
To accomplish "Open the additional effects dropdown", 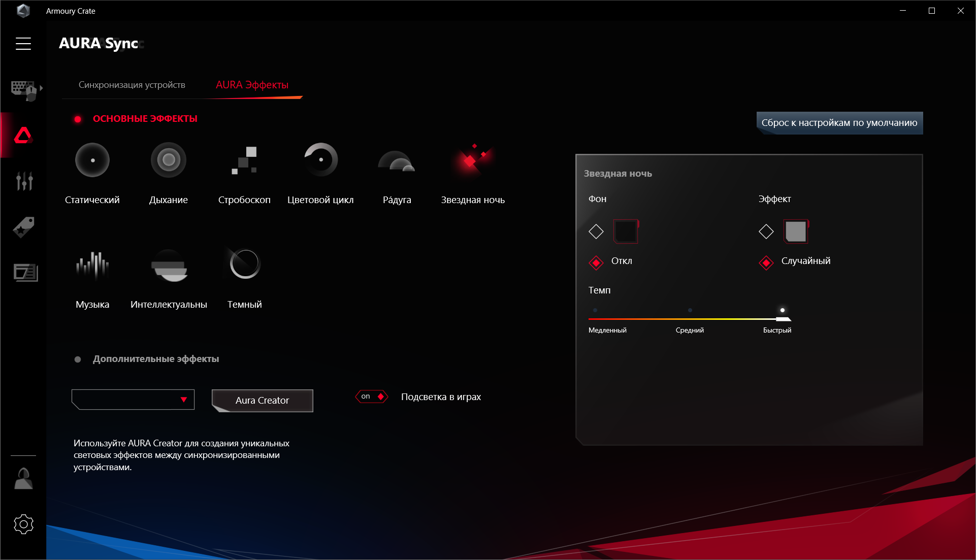I will (133, 400).
